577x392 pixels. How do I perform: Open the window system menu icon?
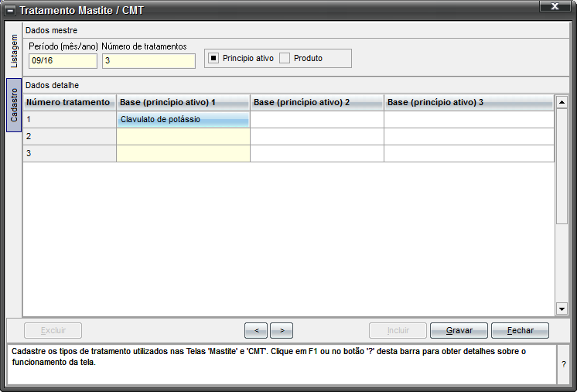(10, 11)
